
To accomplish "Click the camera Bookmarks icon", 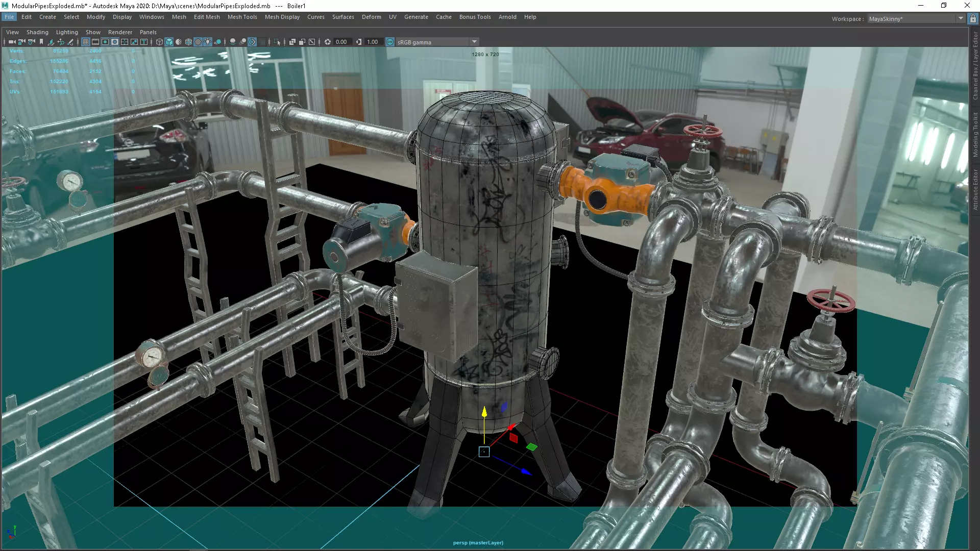I will [41, 42].
